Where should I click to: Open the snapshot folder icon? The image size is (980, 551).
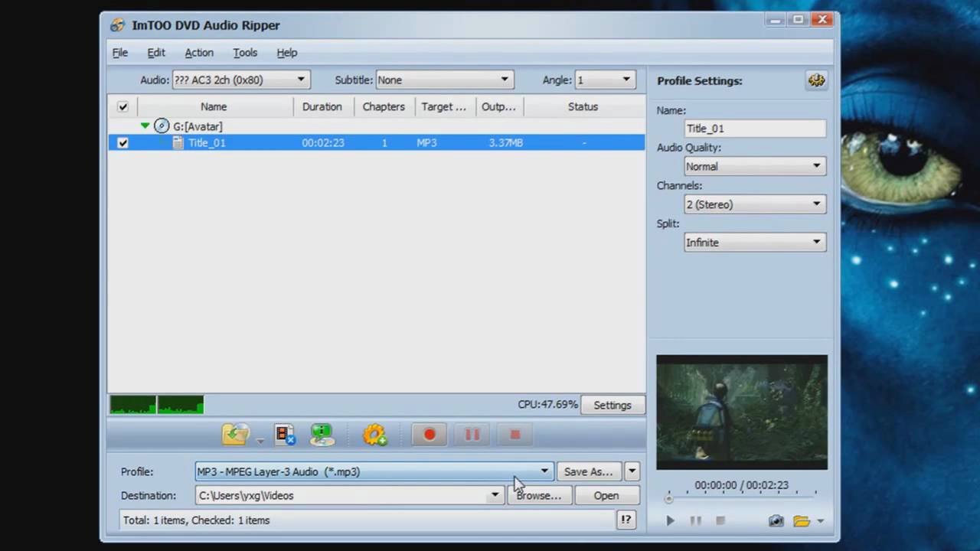click(x=801, y=520)
